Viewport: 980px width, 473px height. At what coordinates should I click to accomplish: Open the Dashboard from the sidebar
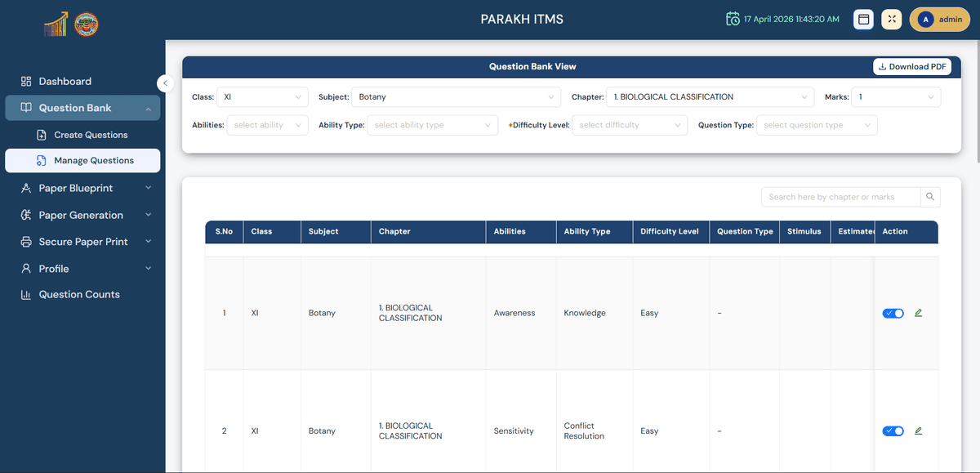65,82
